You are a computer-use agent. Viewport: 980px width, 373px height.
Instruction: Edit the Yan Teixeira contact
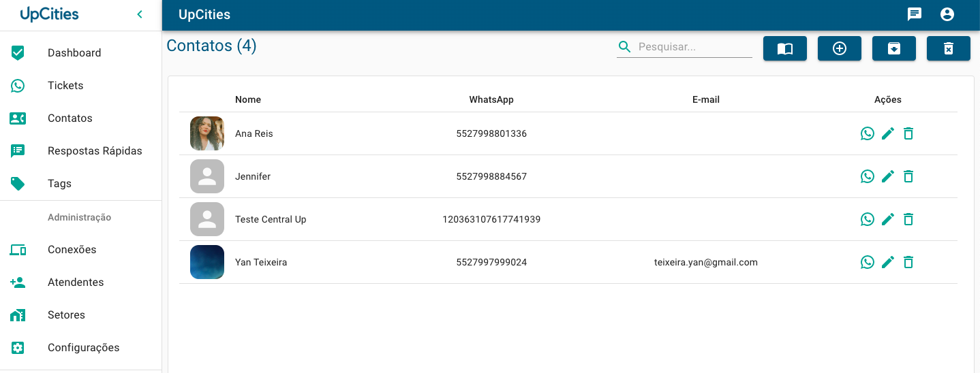888,262
